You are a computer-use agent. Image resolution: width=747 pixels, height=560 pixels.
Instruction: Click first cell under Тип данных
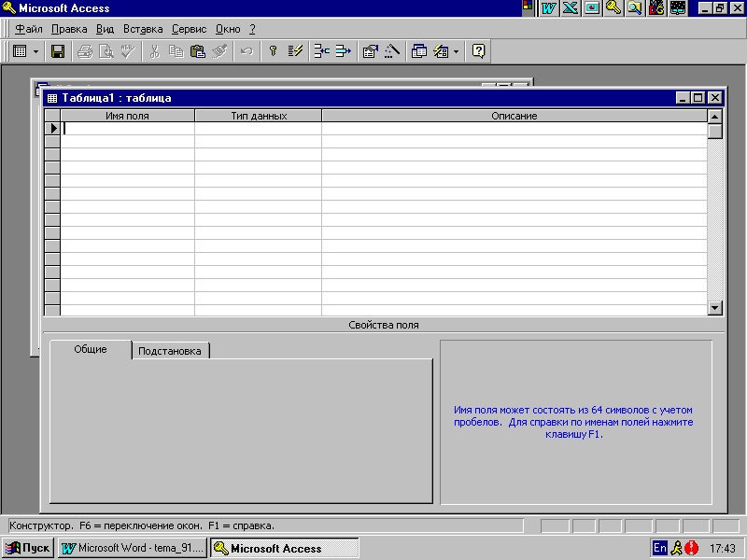coord(259,129)
